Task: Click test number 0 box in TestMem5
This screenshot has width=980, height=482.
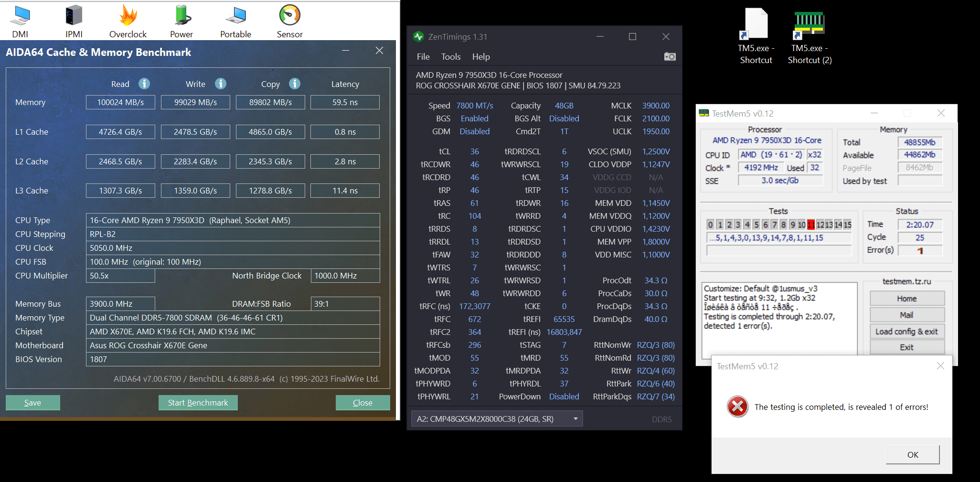Action: 711,225
